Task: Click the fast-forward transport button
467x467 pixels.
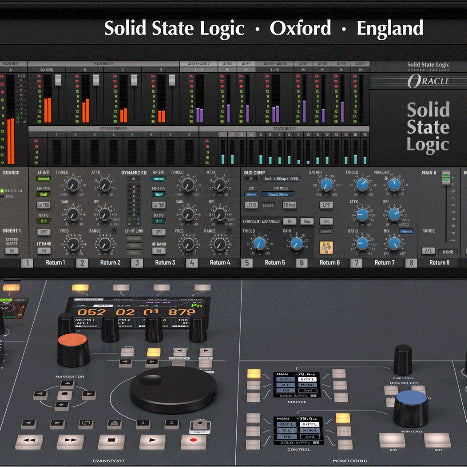Action: (x=70, y=442)
